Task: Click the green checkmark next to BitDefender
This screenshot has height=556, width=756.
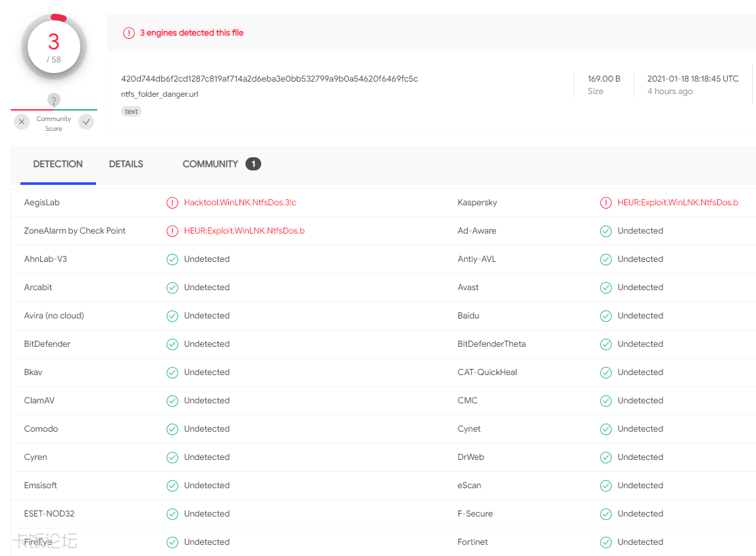Action: click(x=172, y=343)
